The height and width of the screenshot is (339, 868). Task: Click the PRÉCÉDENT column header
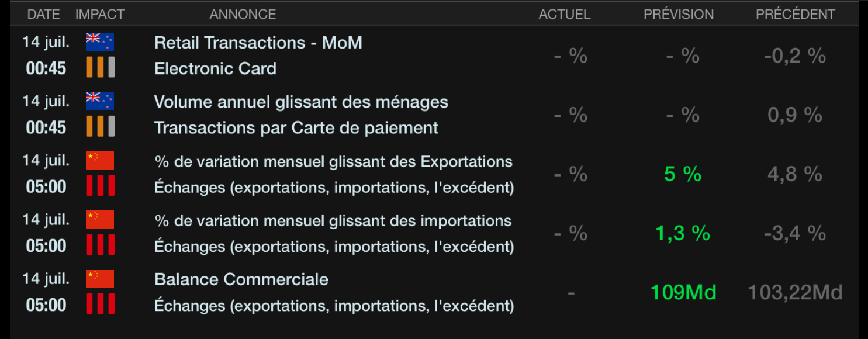[796, 14]
